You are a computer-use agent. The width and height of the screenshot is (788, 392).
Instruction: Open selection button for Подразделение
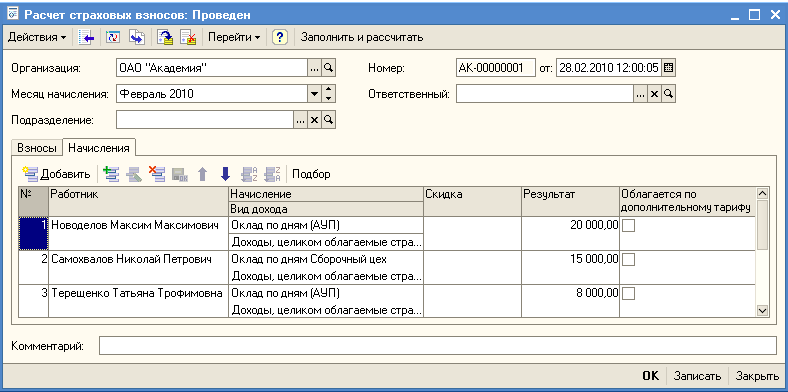[x=301, y=120]
